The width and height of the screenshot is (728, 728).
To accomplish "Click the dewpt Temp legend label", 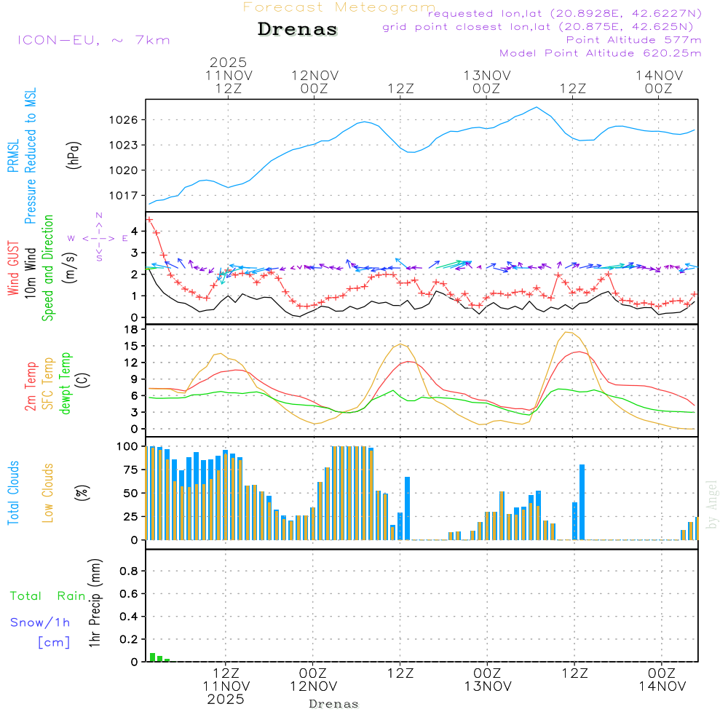I will 66,384.
